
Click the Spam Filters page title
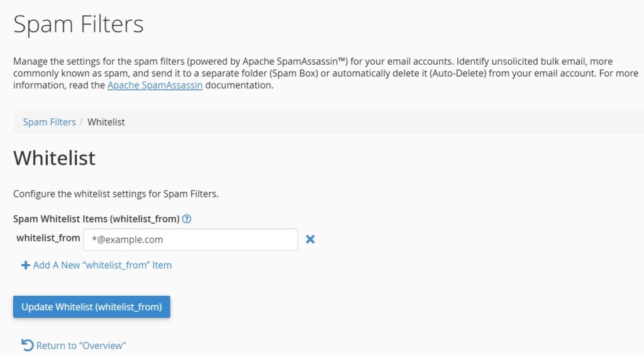pyautogui.click(x=79, y=25)
